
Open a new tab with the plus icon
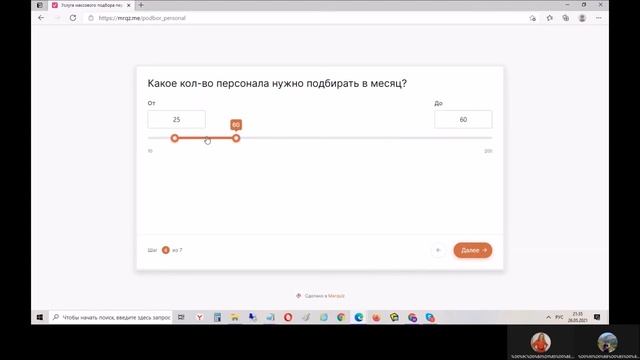pyautogui.click(x=141, y=5)
